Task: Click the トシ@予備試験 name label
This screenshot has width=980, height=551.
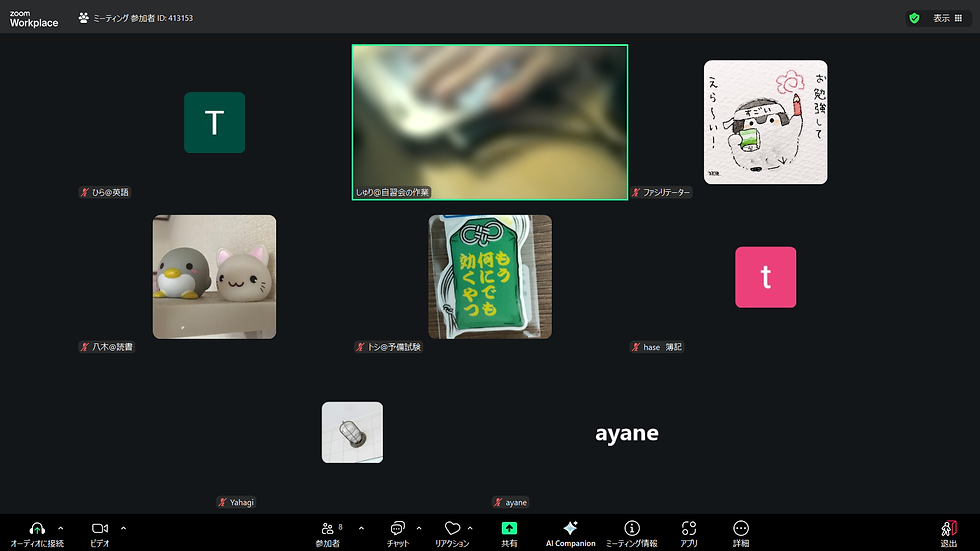Action: (388, 347)
